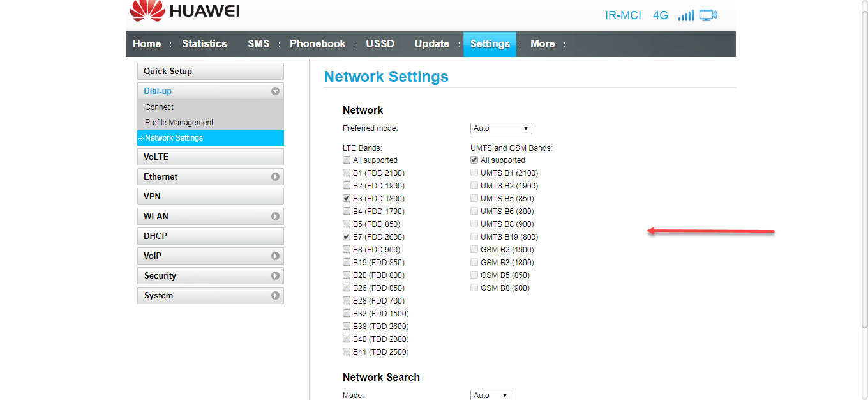Expand the Ethernet sidebar section
Screen dimensions: 868x400
click(x=275, y=177)
